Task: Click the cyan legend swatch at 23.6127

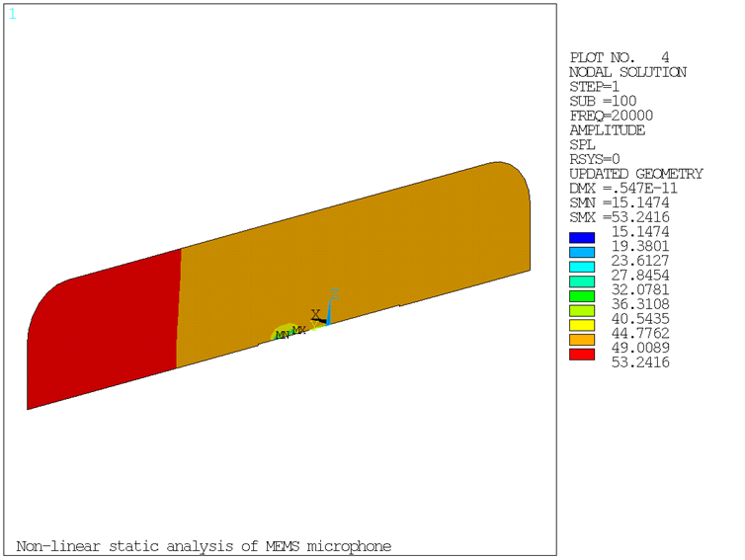Action: (582, 267)
